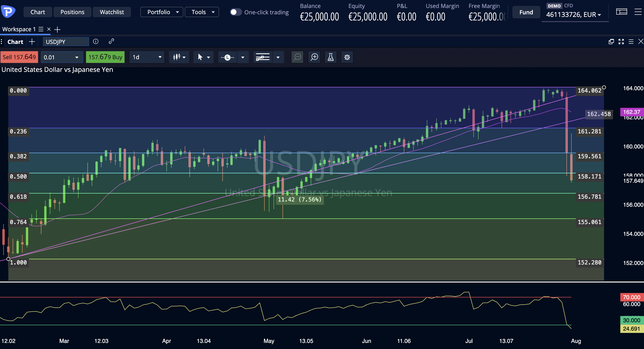The image size is (644, 349).
Task: Click the last price line (L) tool
Action: [x=227, y=58]
